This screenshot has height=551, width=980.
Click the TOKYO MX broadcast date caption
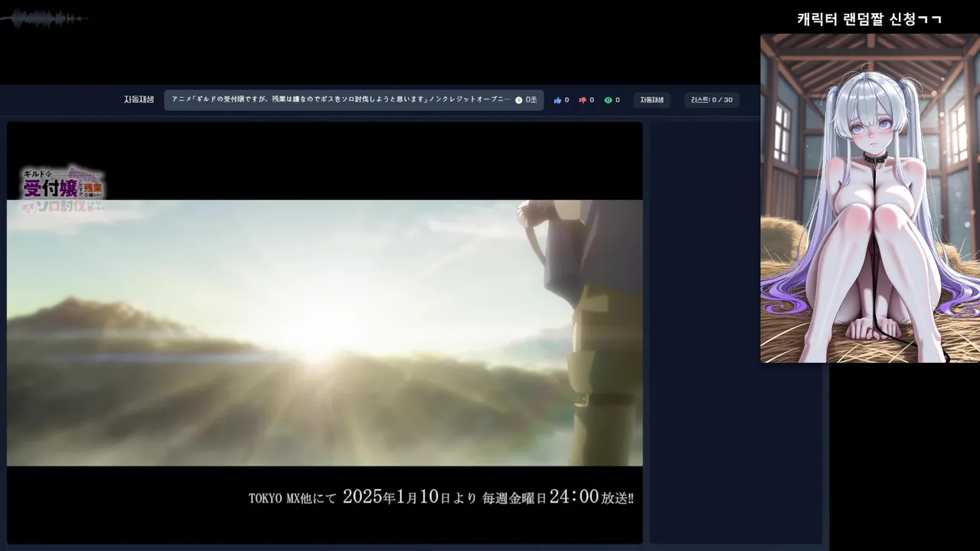pos(441,497)
